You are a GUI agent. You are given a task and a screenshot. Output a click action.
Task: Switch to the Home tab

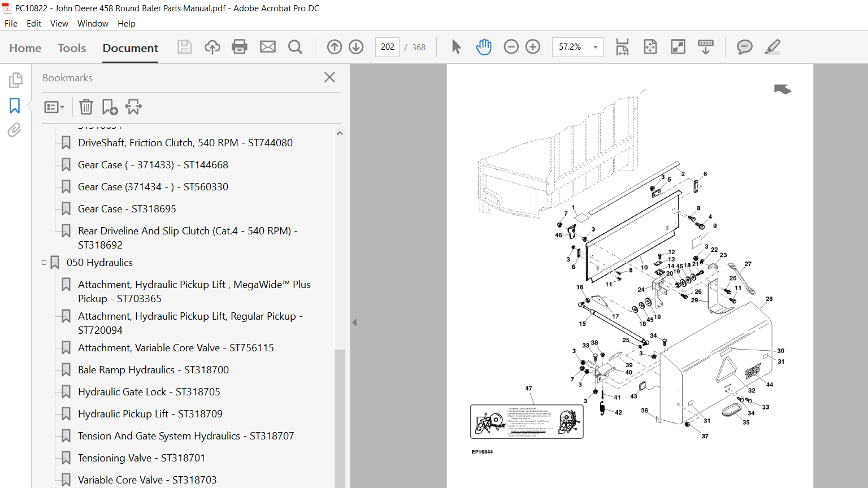coord(25,48)
